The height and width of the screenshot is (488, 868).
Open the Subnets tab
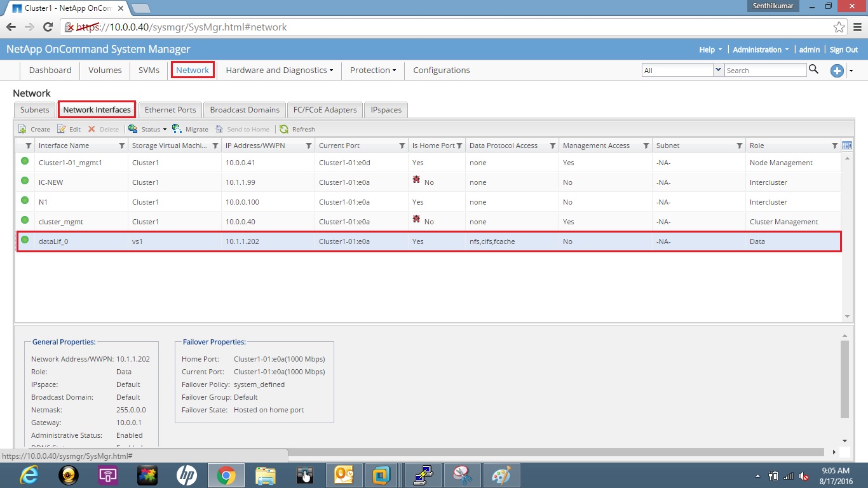(x=34, y=109)
